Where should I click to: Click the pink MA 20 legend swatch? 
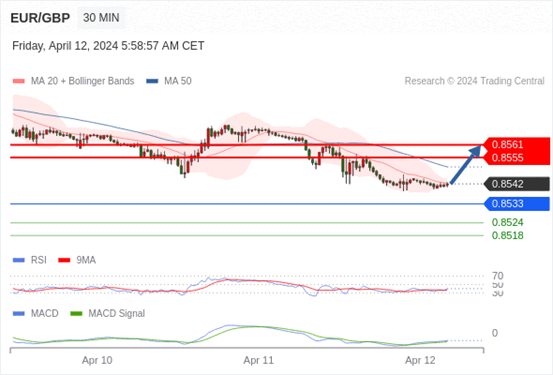[19, 81]
